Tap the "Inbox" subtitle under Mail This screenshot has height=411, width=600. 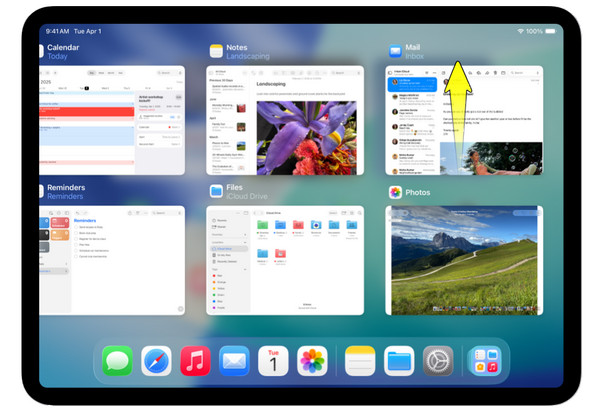click(414, 56)
